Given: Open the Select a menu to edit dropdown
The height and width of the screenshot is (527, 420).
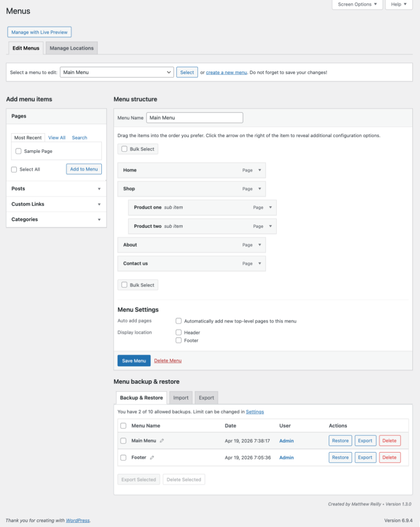Looking at the screenshot, I should (117, 73).
